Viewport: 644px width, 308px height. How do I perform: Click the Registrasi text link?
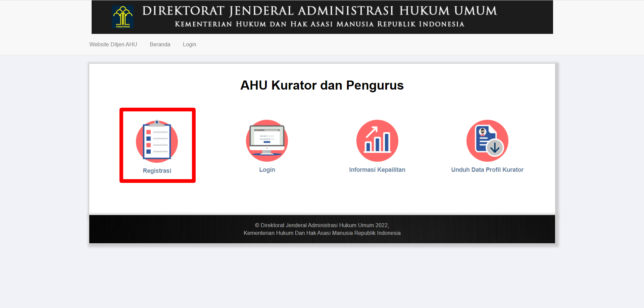pyautogui.click(x=157, y=171)
